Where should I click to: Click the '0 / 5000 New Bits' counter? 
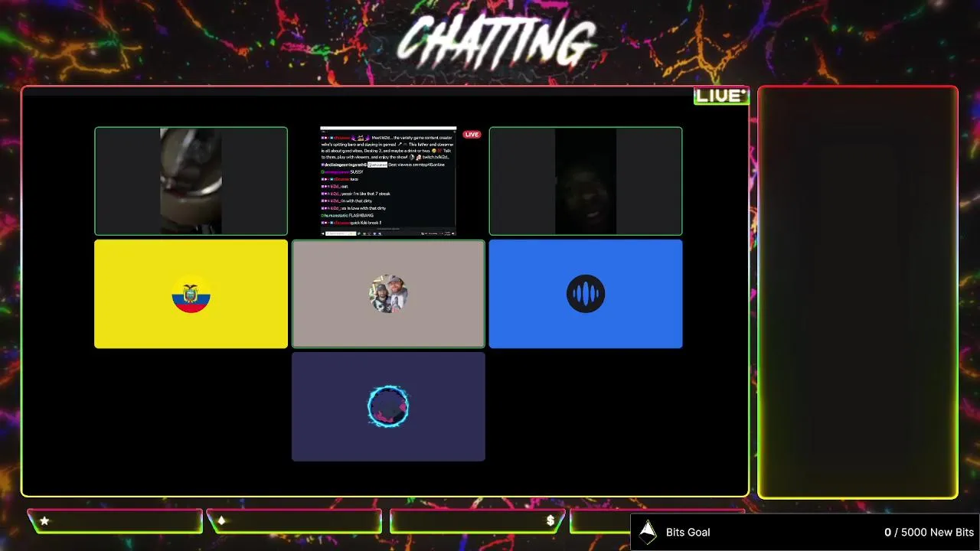(x=929, y=532)
